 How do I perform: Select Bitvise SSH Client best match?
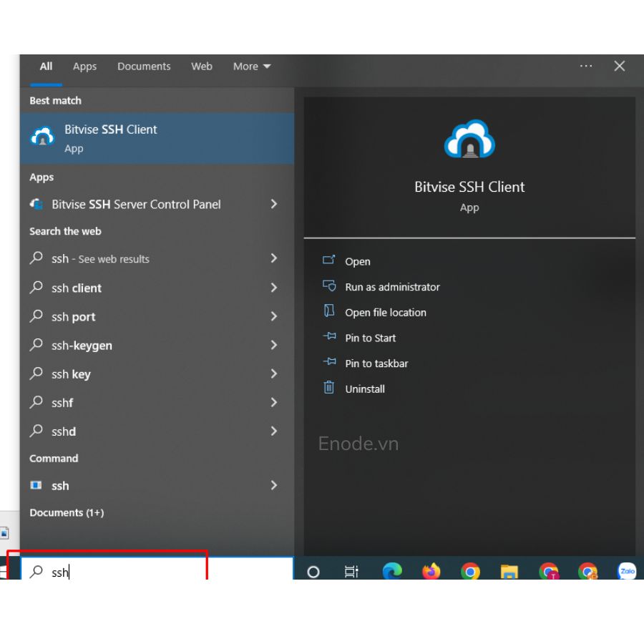tap(157, 138)
